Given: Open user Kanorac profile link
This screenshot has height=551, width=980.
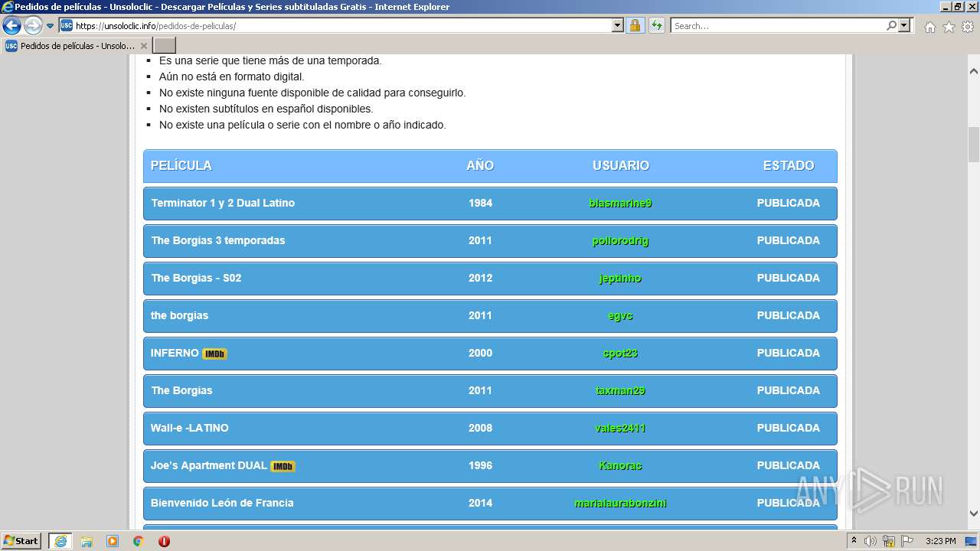Looking at the screenshot, I should click(621, 465).
